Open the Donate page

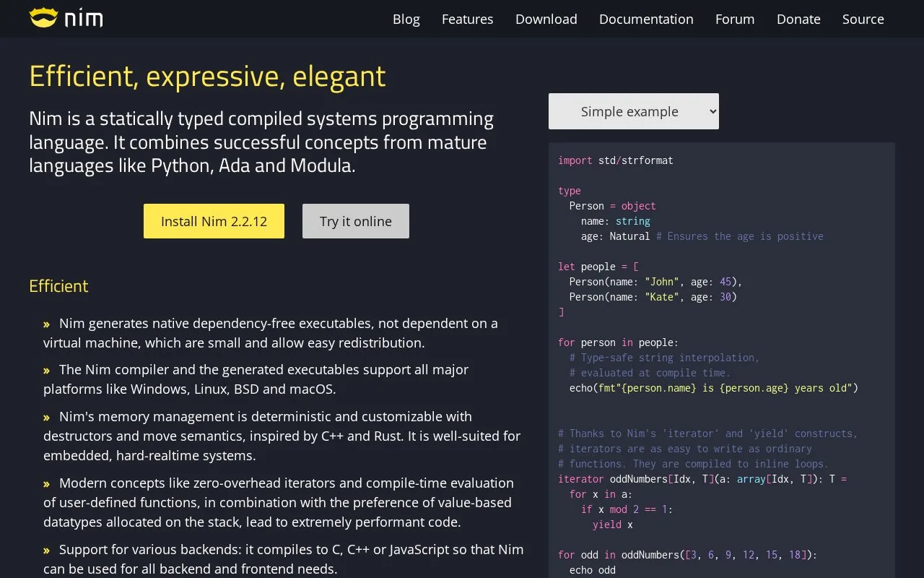(x=798, y=19)
